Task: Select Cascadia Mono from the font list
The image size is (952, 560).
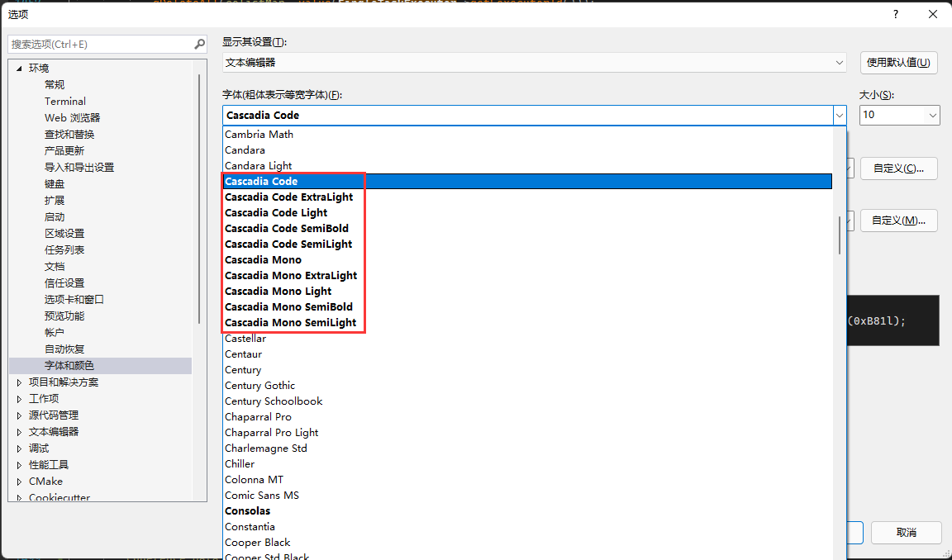Action: pos(263,259)
